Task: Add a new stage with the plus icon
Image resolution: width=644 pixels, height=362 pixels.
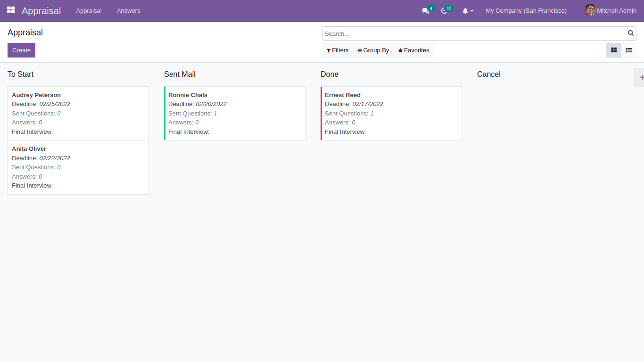Action: [641, 77]
